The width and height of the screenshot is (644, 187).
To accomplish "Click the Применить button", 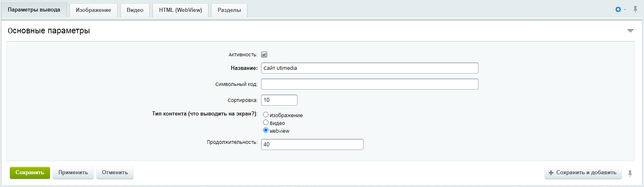I will (x=73, y=173).
